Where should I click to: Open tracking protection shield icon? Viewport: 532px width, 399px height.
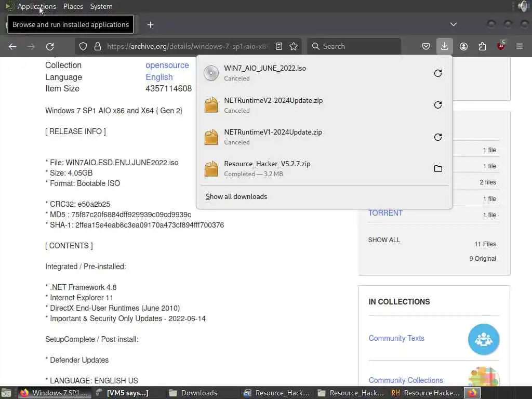coord(83,46)
